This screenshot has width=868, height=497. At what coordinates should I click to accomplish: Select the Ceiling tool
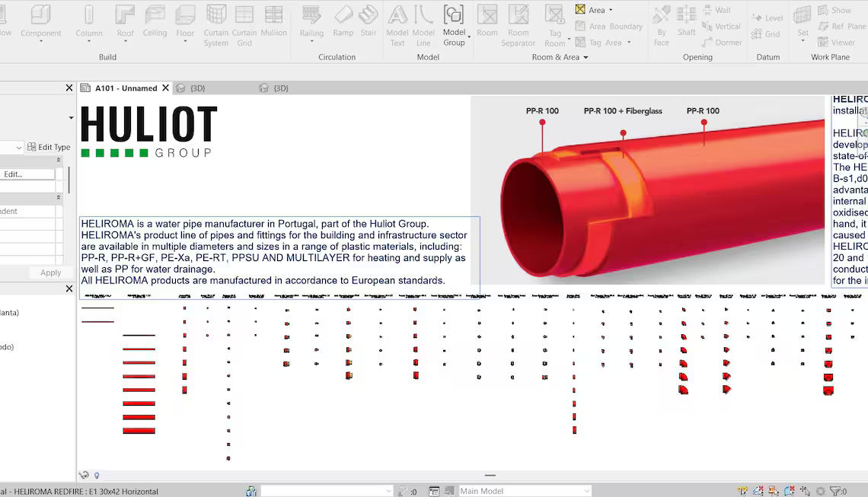155,21
